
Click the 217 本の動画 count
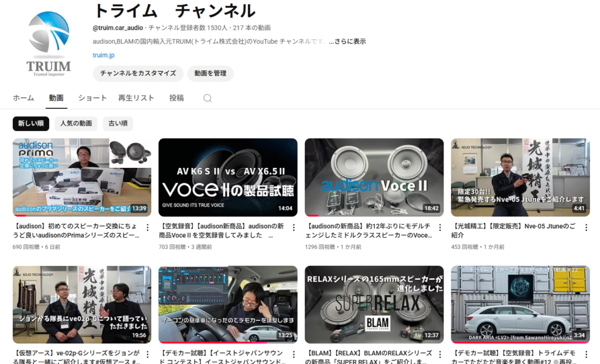click(252, 28)
